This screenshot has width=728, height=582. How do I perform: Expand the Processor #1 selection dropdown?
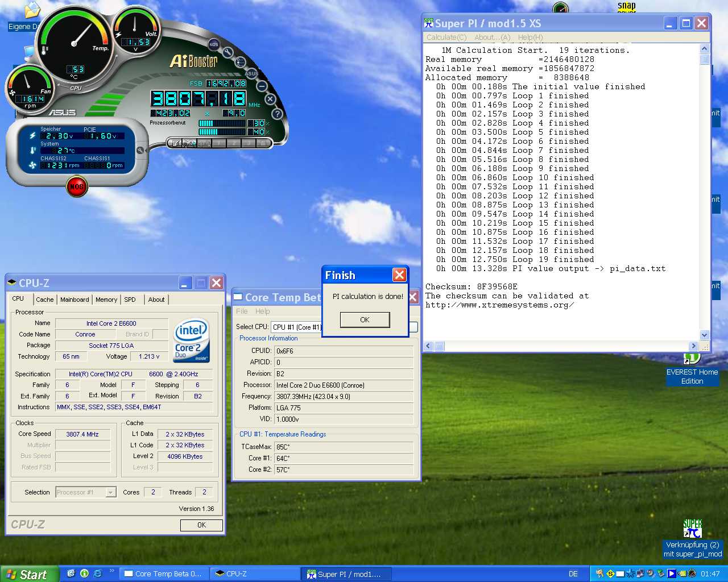(111, 492)
